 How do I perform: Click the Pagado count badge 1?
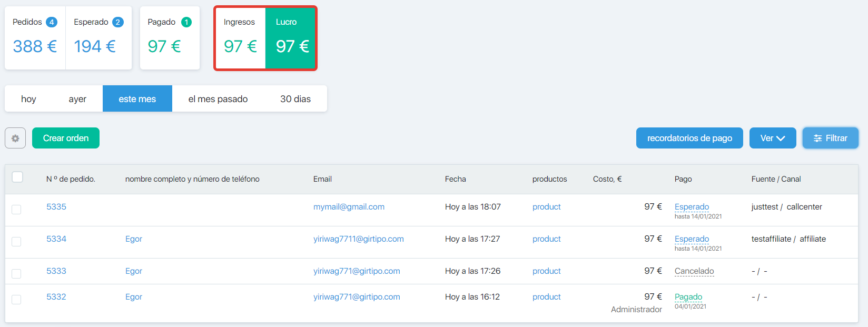click(186, 22)
